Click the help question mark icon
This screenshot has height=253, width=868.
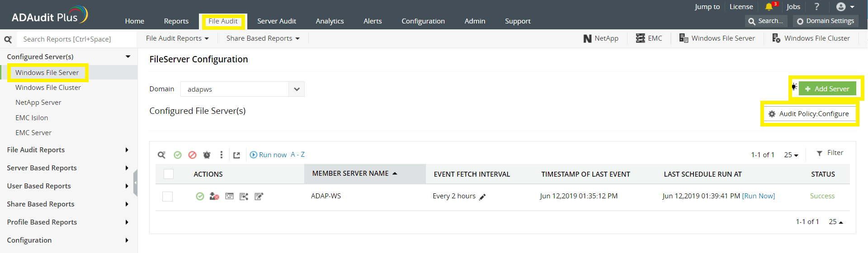(x=816, y=7)
